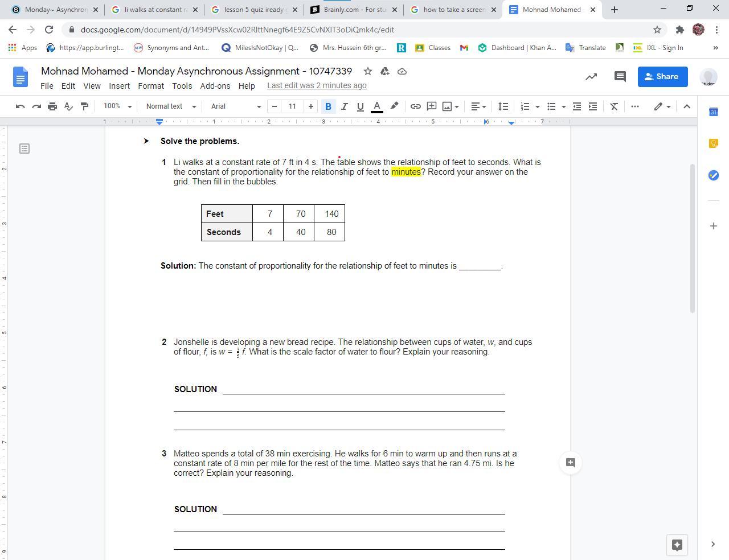Pick text color with A icon
This screenshot has height=560, width=729.
click(376, 106)
